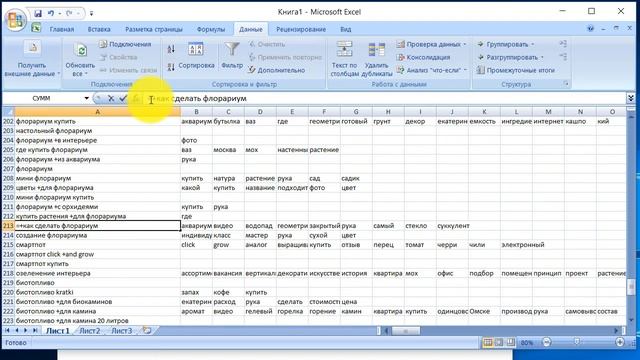The width and height of the screenshot is (640, 360).
Task: Click the horizontal scrollbar thumb
Action: pos(405,331)
